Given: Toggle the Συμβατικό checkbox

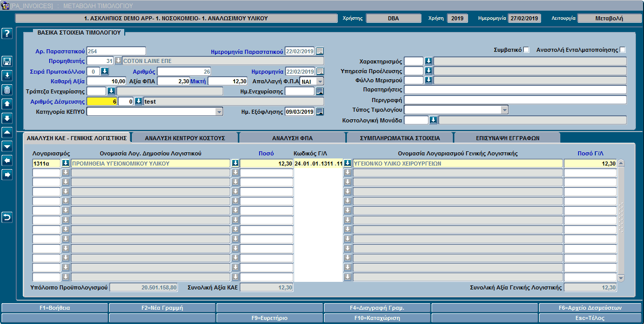Looking at the screenshot, I should (526, 50).
